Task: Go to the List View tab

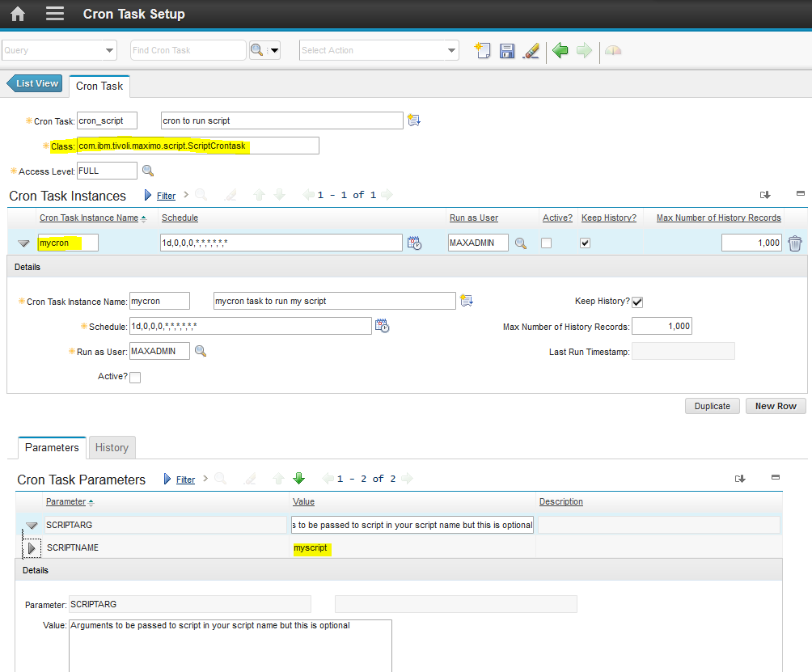Action: [35, 82]
